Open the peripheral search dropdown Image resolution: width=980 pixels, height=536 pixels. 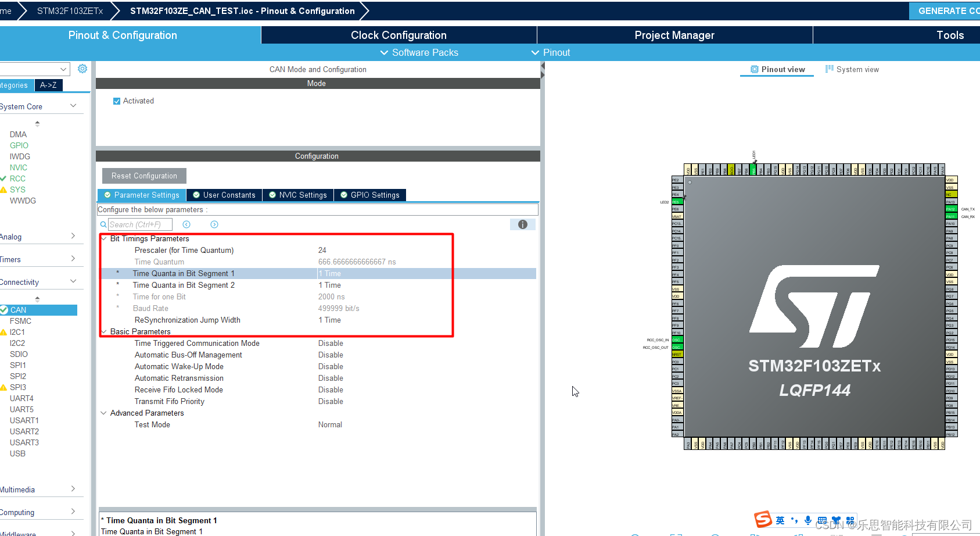click(x=63, y=69)
